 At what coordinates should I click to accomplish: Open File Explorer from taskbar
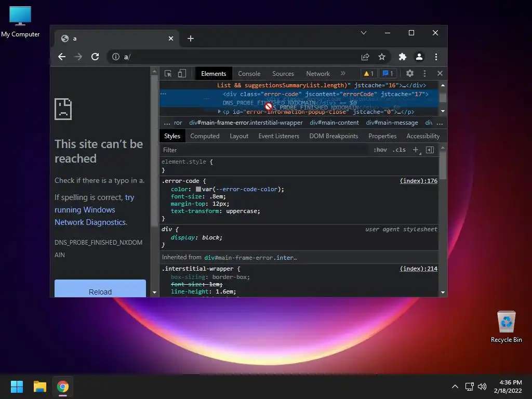coord(39,387)
